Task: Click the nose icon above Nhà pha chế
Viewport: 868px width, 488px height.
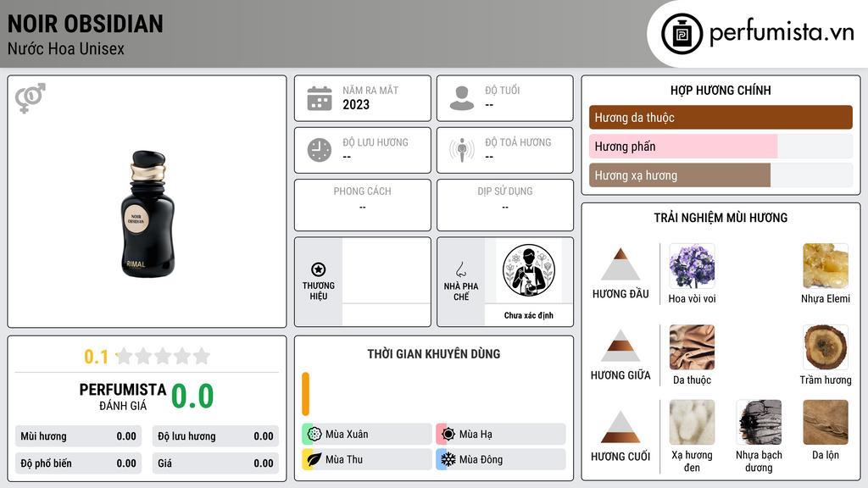Action: pos(461,269)
